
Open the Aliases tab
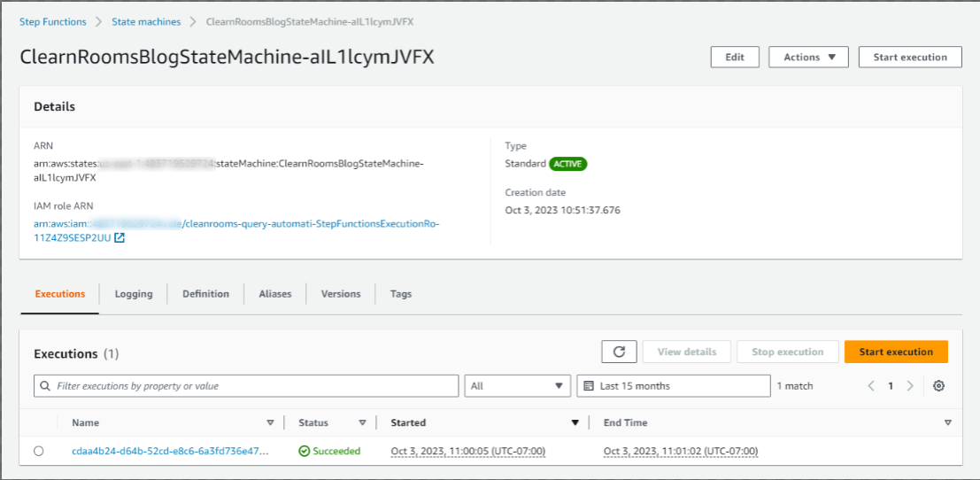click(275, 294)
